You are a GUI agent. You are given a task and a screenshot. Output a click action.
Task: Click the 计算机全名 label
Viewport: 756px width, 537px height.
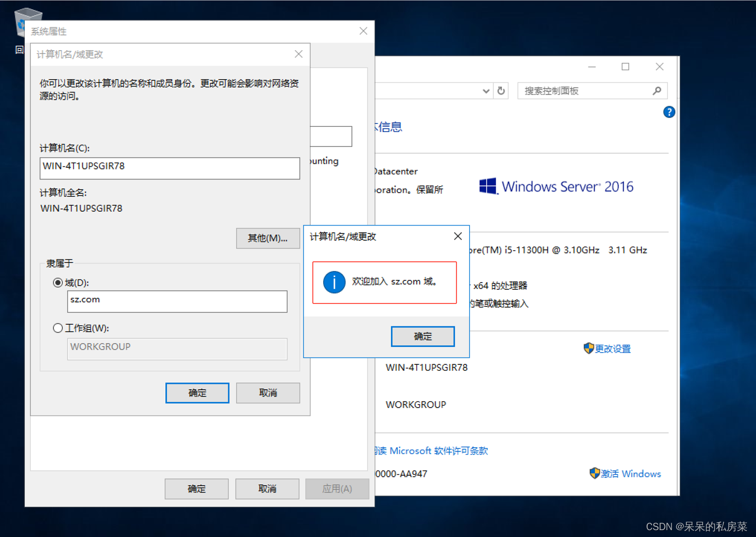[x=63, y=193]
